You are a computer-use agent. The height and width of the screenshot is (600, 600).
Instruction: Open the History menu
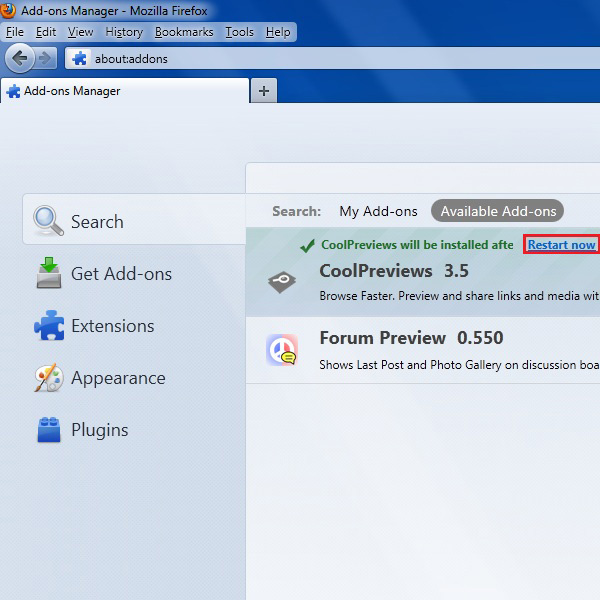pyautogui.click(x=124, y=32)
